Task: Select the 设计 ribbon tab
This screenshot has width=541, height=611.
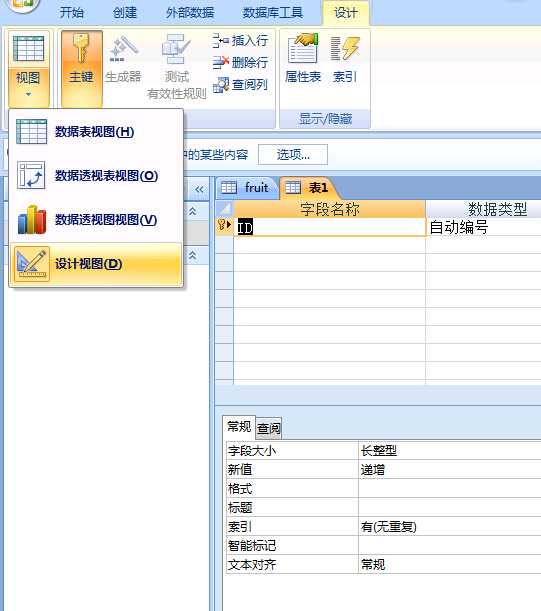Action: point(345,12)
